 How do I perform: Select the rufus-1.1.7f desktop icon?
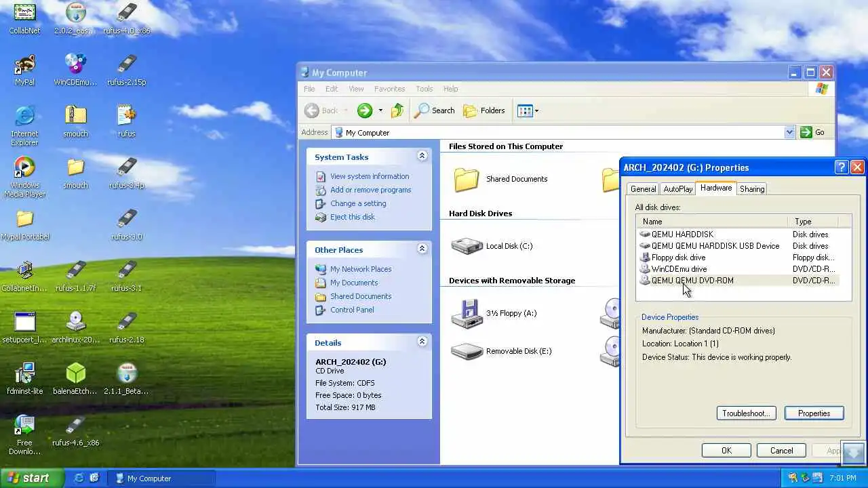(75, 276)
